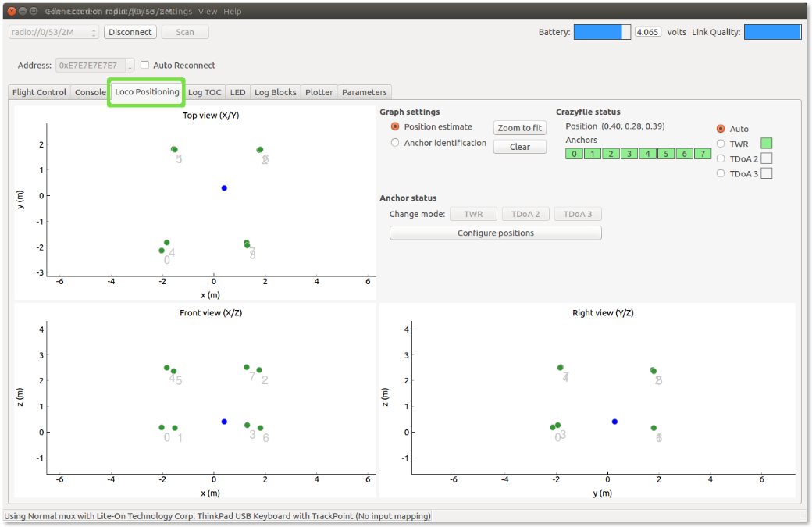Adjust the Address 0xE7E7E7E7E7 stepper field
The image size is (812, 527).
(x=94, y=66)
